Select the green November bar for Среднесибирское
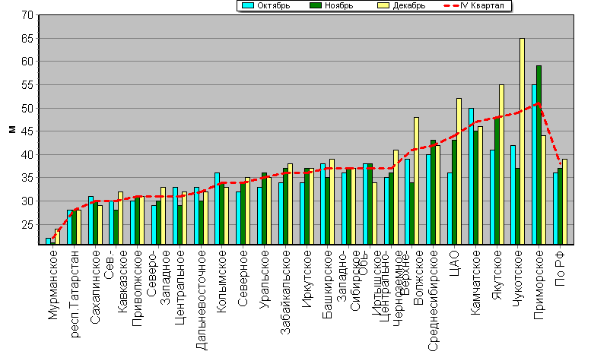This screenshot has height=364, width=591. click(x=433, y=192)
